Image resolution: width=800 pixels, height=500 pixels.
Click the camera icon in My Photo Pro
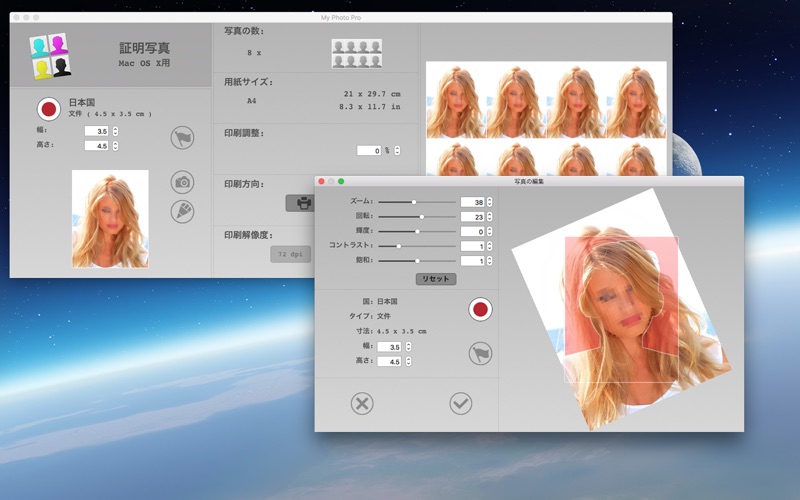tap(182, 182)
